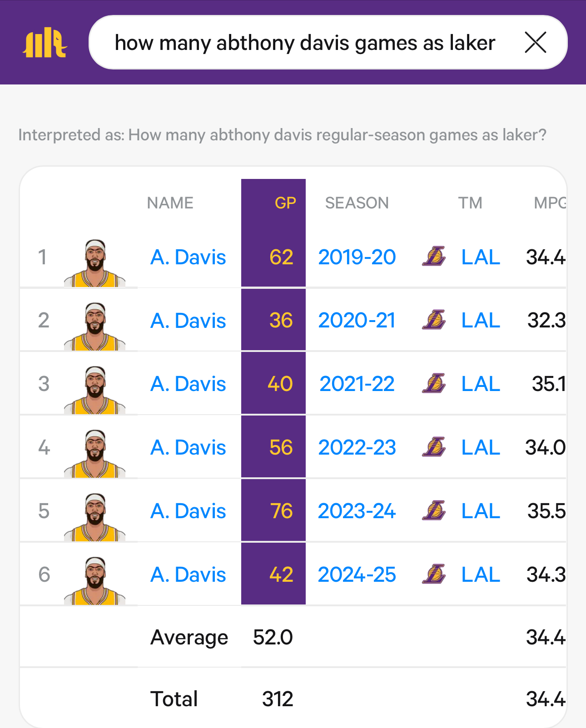
Task: Open A. Davis link in row 2
Action: click(x=188, y=321)
